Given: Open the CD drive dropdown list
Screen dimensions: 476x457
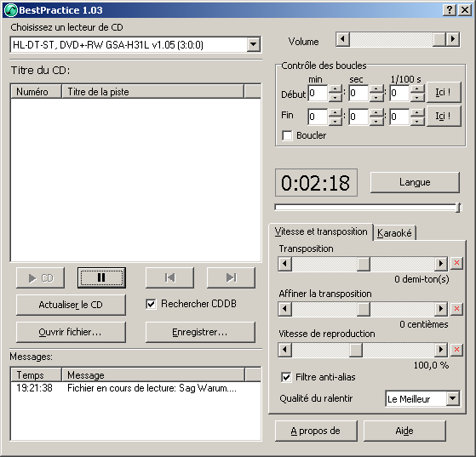Looking at the screenshot, I should click(x=253, y=45).
